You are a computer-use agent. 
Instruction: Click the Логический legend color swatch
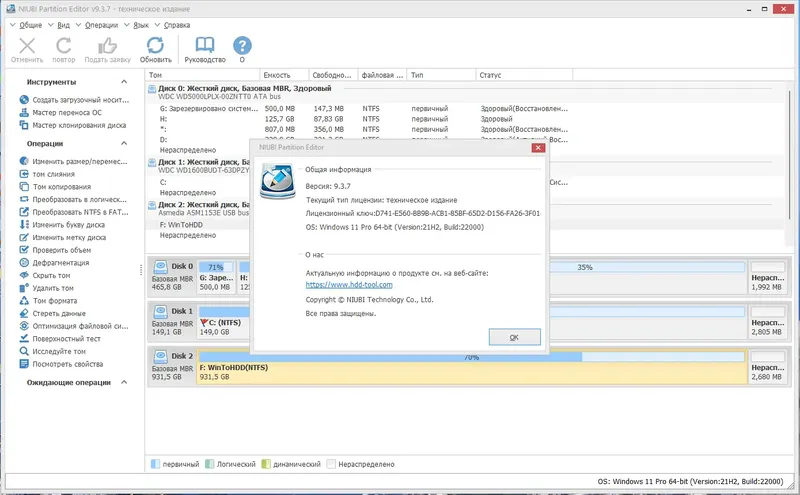coord(209,464)
